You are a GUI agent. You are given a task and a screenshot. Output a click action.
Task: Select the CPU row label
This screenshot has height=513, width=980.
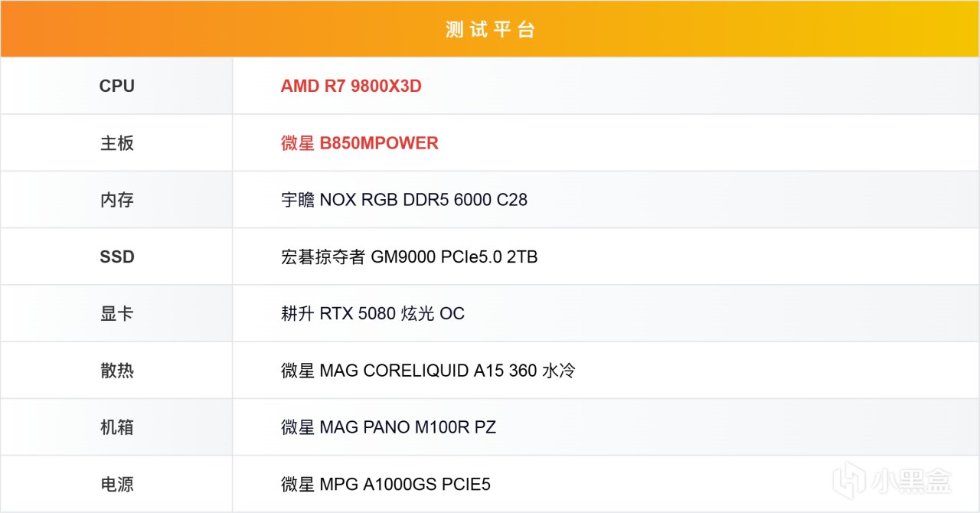tap(116, 86)
